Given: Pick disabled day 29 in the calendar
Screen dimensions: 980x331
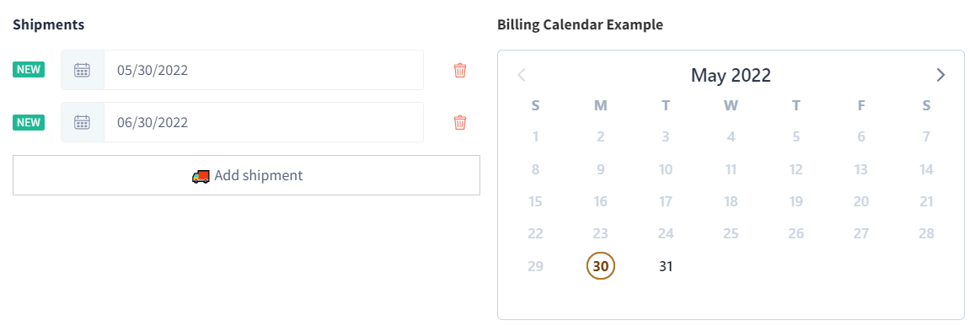Looking at the screenshot, I should pyautogui.click(x=536, y=267).
